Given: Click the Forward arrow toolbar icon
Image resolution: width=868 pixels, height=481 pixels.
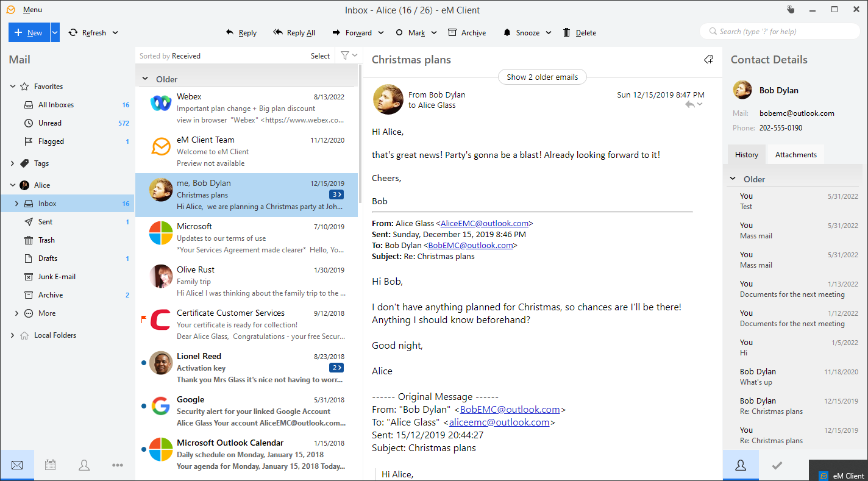Looking at the screenshot, I should 336,33.
